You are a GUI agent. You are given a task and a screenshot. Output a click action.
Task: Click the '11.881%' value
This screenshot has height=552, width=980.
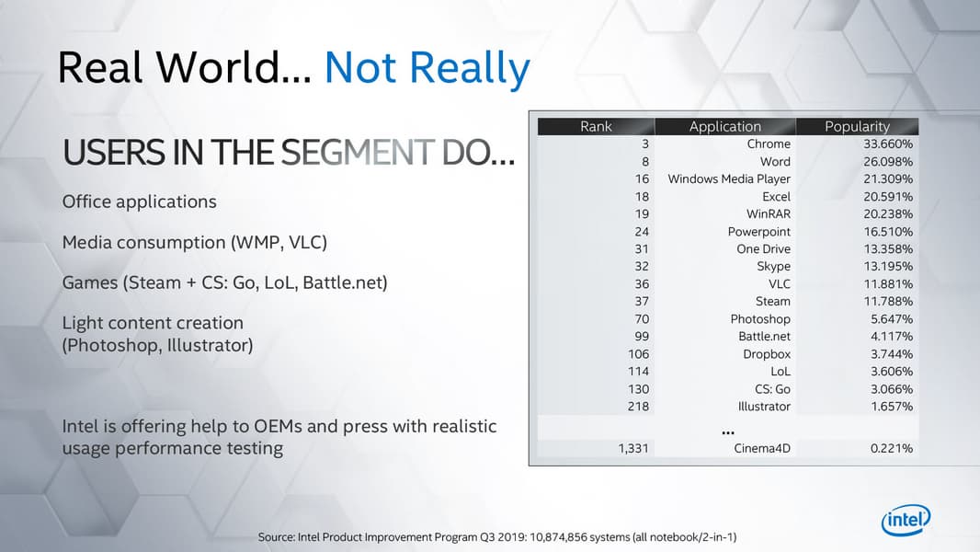(x=888, y=283)
